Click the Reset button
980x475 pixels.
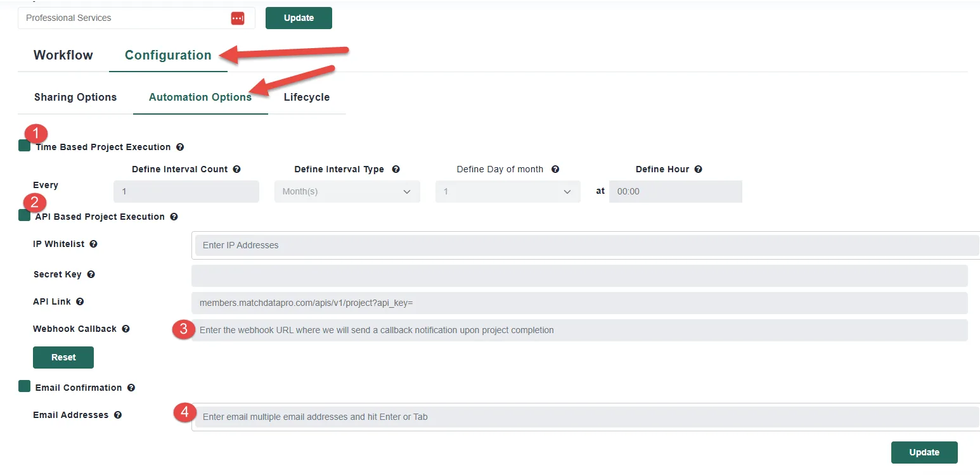click(x=63, y=357)
